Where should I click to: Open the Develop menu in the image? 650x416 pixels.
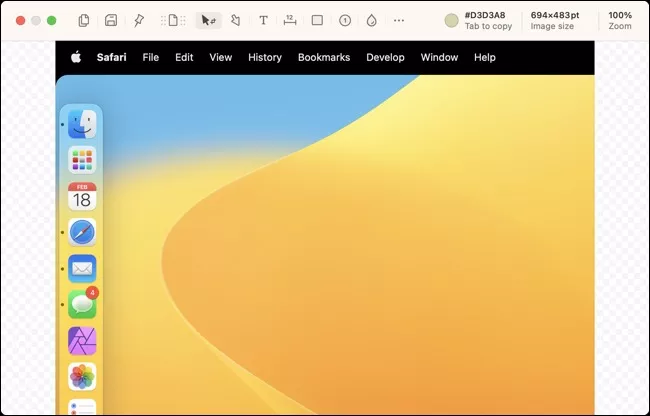[385, 57]
